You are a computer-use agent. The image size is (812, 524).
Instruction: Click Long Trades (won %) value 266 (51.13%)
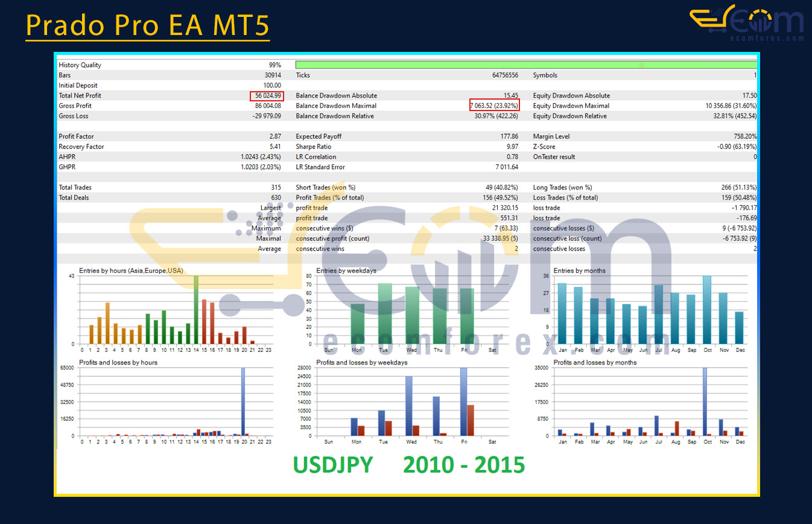click(739, 188)
